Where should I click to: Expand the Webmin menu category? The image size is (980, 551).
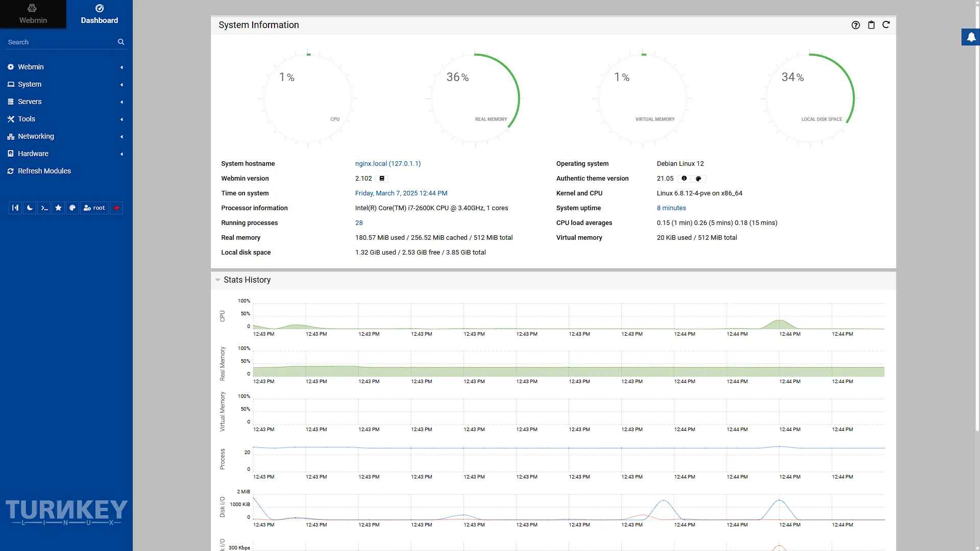tap(66, 67)
